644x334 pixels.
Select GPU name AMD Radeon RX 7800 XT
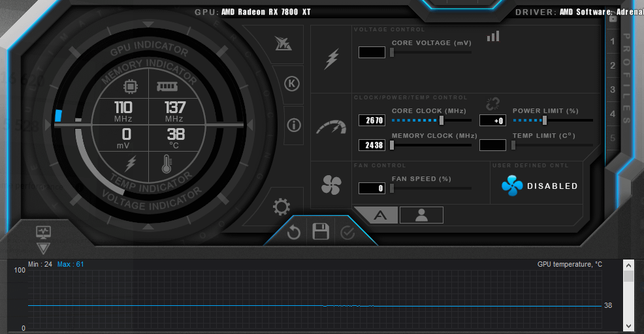click(266, 12)
